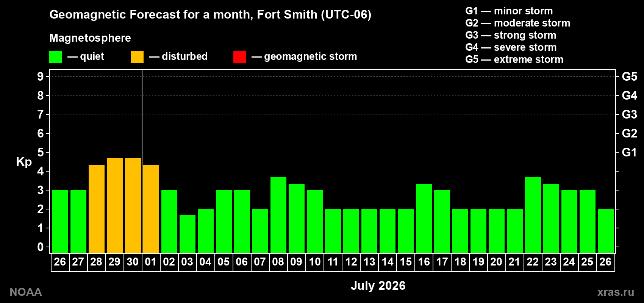
Task: Click the orange bar for date 28
Action: [97, 209]
